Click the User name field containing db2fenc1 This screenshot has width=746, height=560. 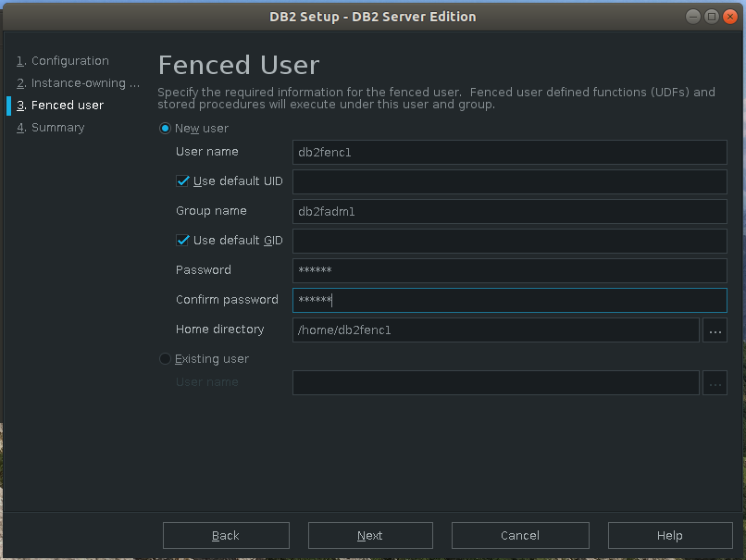509,153
